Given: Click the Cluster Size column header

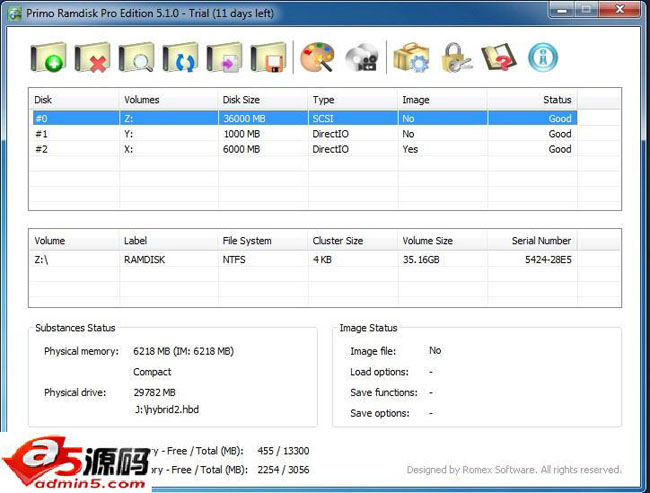Looking at the screenshot, I should pyautogui.click(x=353, y=240).
